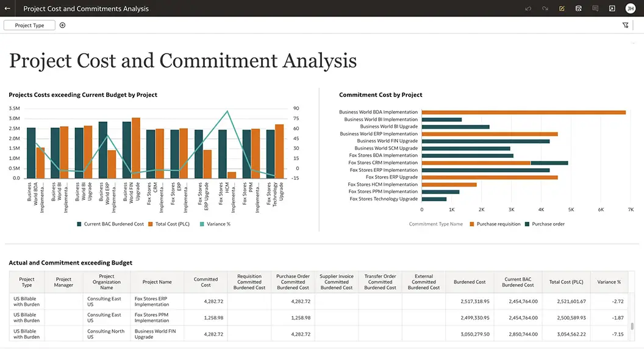Click the Business World BDA Implementation bar label
The height and width of the screenshot is (362, 644).
pyautogui.click(x=379, y=112)
